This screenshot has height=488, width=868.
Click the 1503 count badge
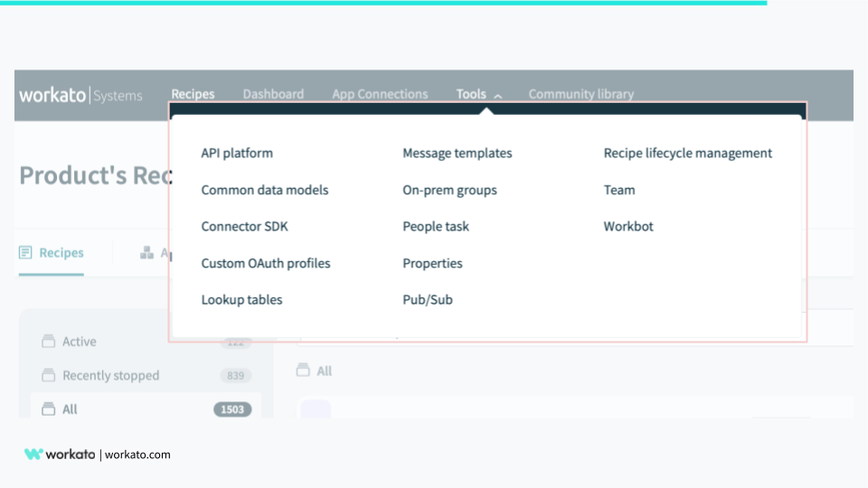[232, 409]
